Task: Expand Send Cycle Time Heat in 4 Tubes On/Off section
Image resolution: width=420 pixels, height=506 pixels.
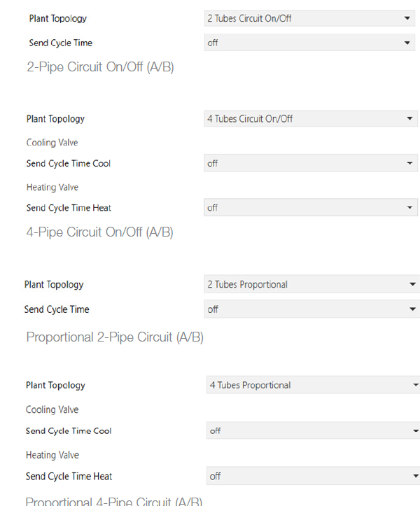Action: coord(311,207)
